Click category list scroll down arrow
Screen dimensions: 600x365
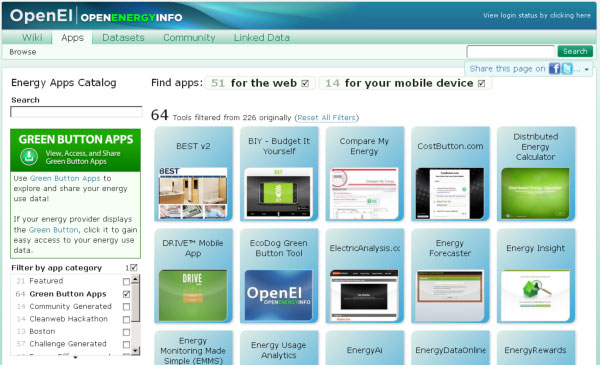coord(135,350)
